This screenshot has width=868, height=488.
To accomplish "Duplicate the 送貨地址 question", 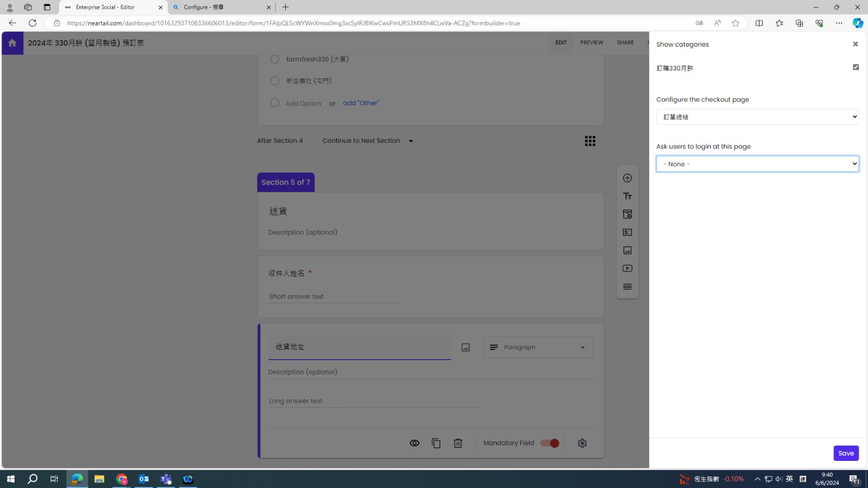I will point(436,444).
